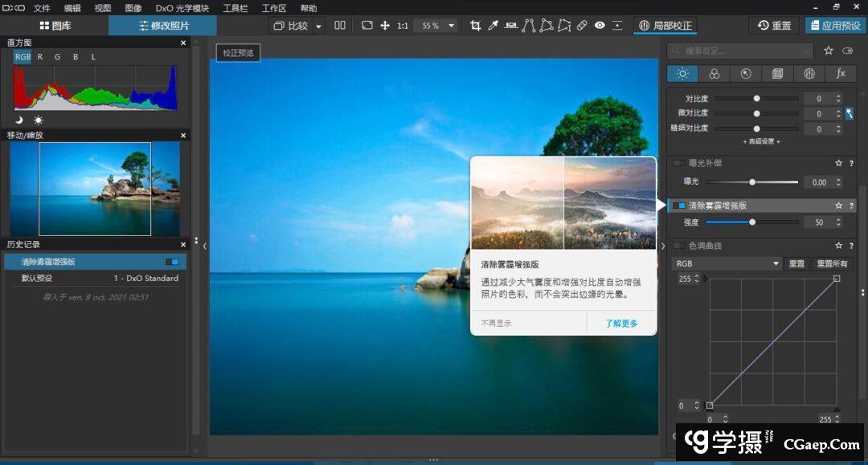This screenshot has width=868, height=465.
Task: Open the 工具栏 menu
Action: 235,8
